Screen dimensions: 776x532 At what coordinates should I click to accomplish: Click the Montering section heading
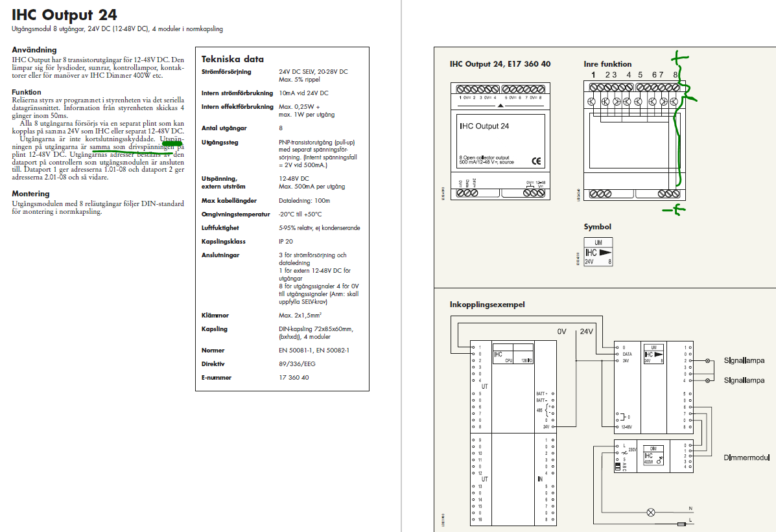pos(30,194)
